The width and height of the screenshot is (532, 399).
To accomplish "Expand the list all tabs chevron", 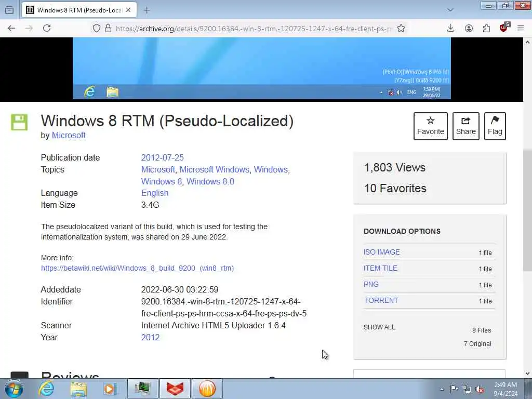I will [450, 10].
